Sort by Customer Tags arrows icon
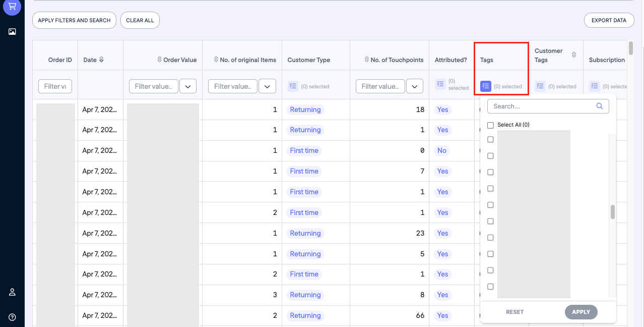 574,54
